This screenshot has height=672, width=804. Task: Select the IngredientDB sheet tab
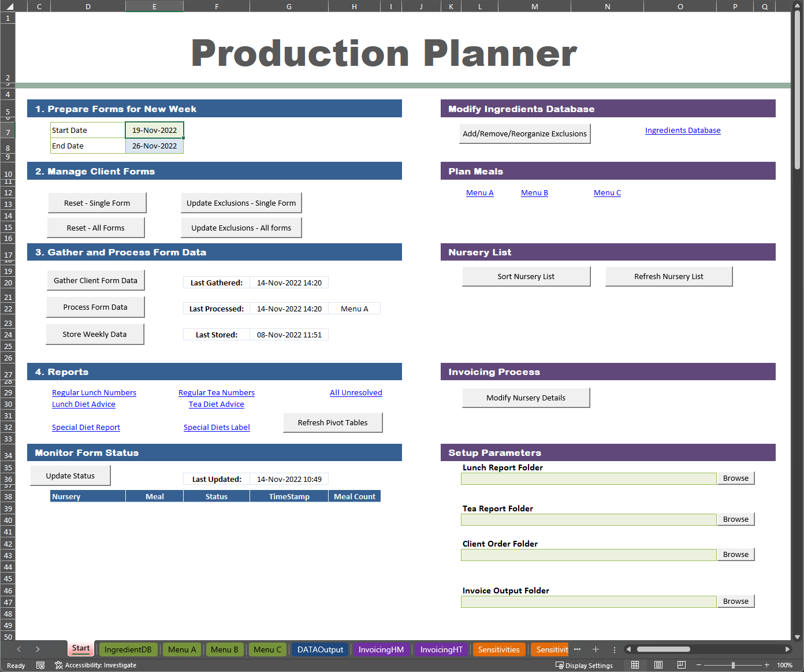[x=128, y=649]
